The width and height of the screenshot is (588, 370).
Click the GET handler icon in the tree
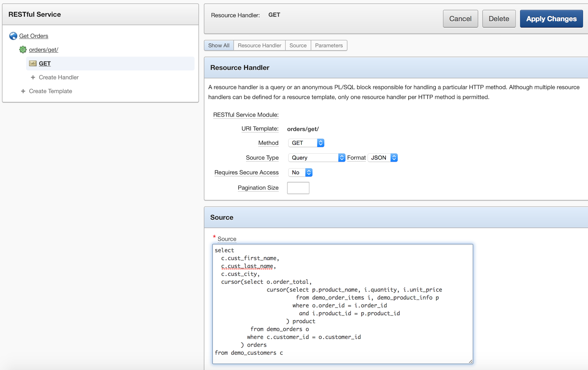point(32,63)
